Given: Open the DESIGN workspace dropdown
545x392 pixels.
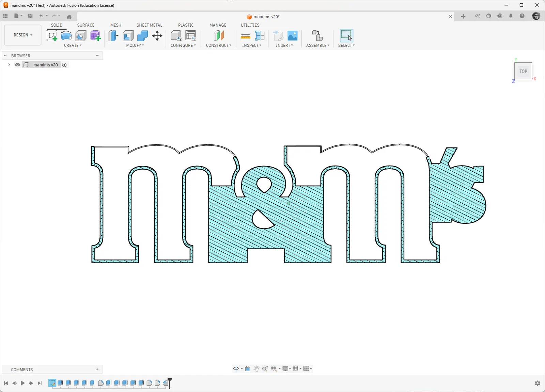Looking at the screenshot, I should [23, 35].
